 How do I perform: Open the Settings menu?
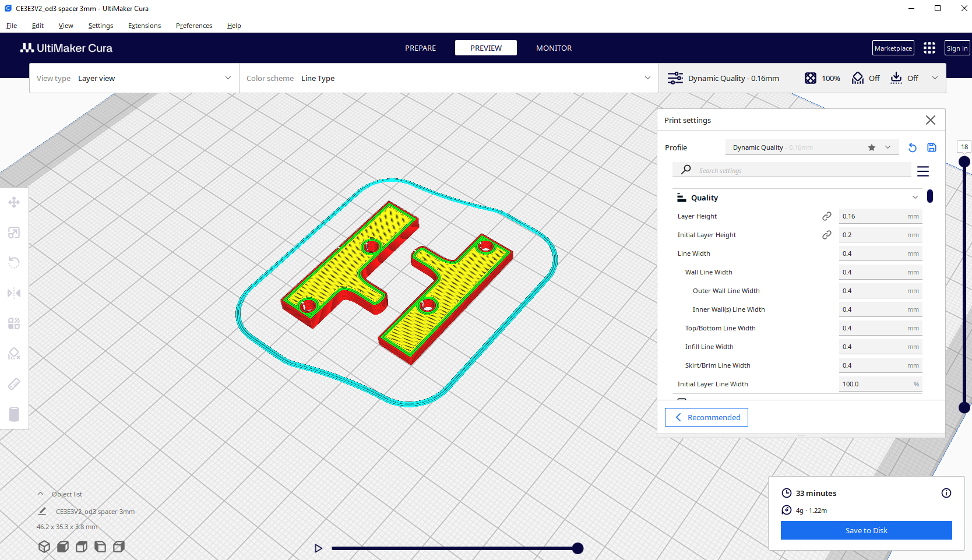pyautogui.click(x=101, y=26)
